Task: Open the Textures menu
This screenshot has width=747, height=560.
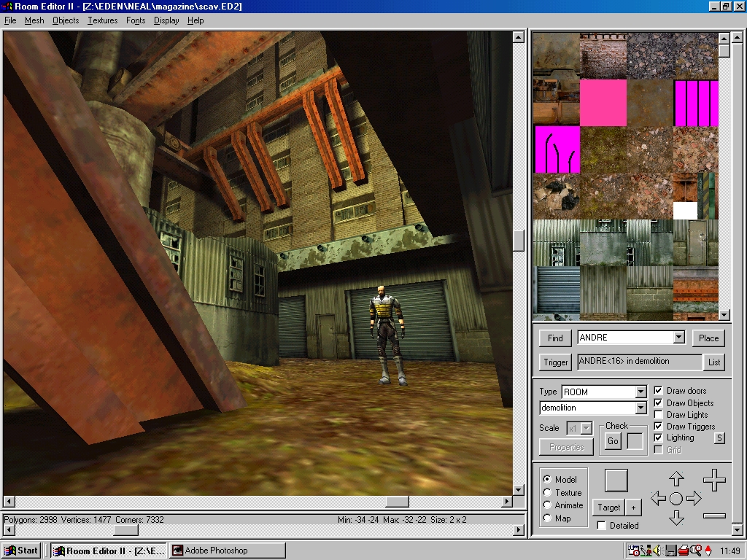Action: tap(102, 20)
